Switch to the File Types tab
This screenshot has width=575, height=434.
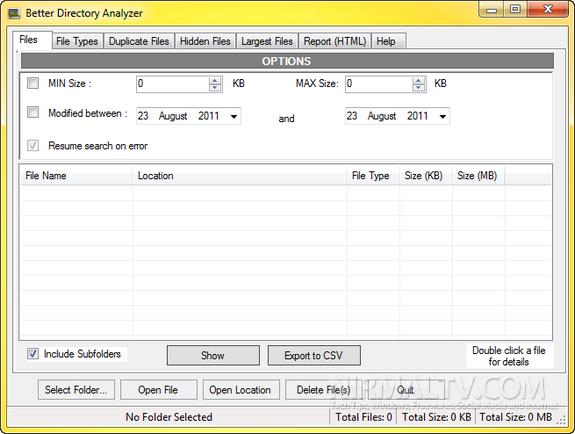pyautogui.click(x=77, y=41)
